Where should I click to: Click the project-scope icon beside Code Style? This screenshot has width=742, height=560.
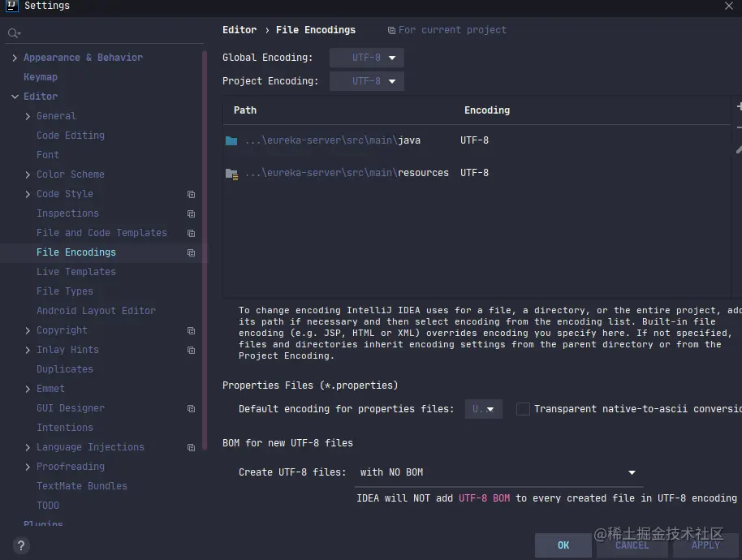[x=191, y=195]
